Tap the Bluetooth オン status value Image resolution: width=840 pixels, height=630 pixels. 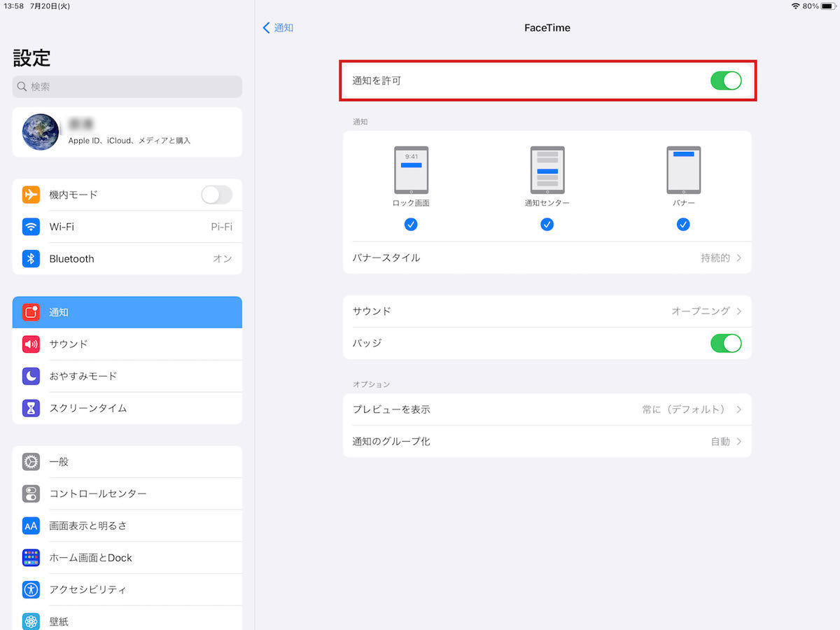click(x=223, y=259)
